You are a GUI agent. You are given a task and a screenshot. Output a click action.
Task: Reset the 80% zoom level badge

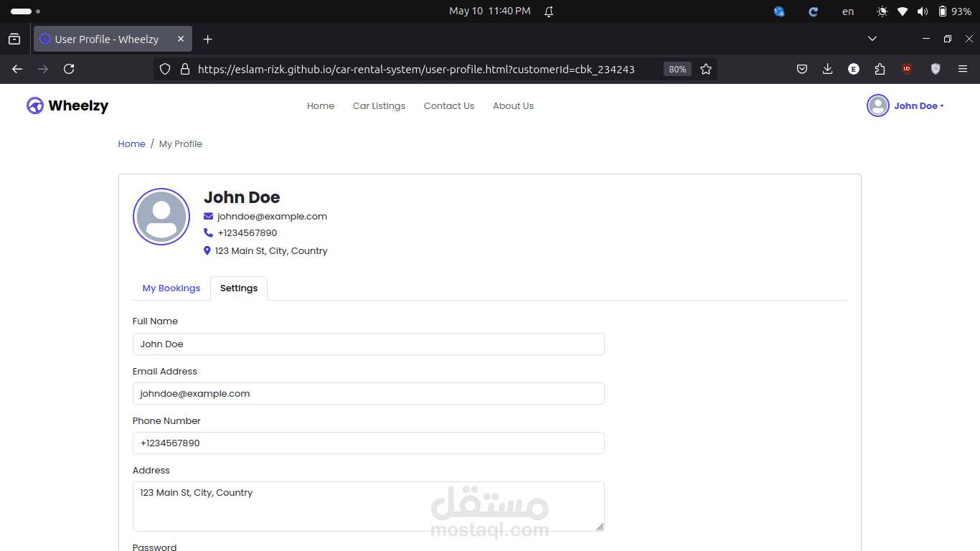click(677, 69)
